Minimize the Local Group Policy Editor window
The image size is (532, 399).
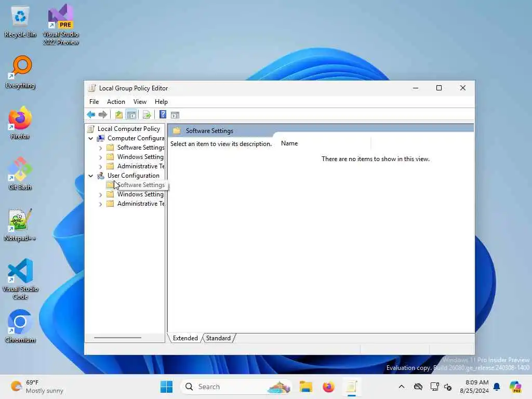[415, 88]
